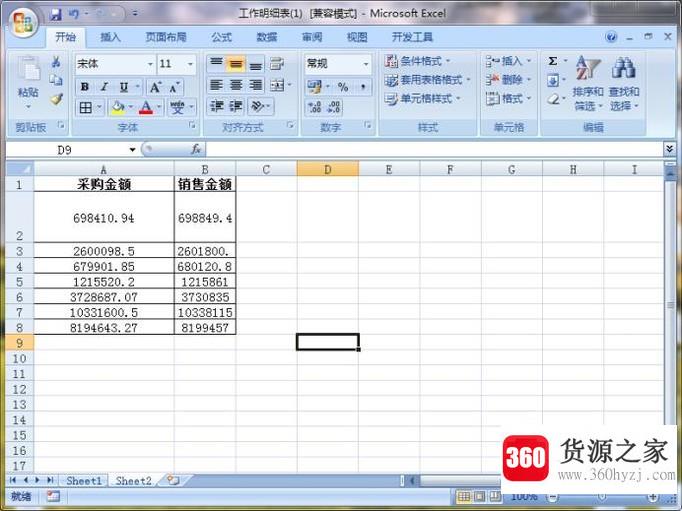Screen dimensions: 682x511
Task: Align text right
Action: [x=255, y=85]
